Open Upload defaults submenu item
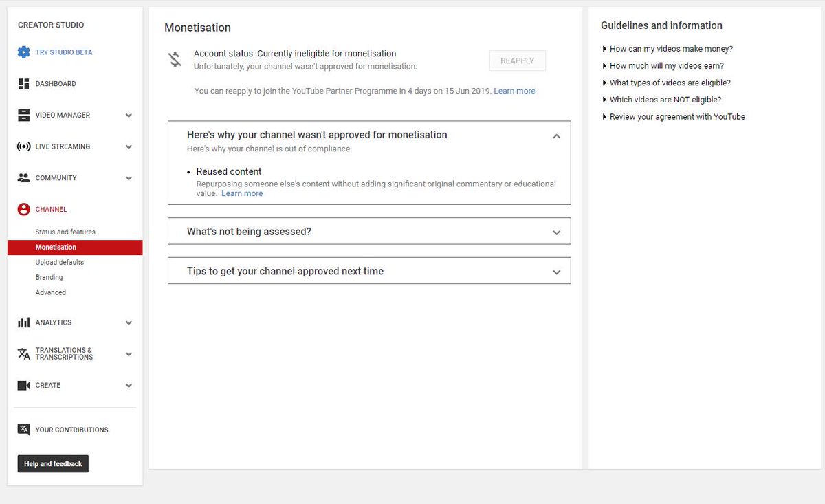This screenshot has width=825, height=504. point(59,263)
